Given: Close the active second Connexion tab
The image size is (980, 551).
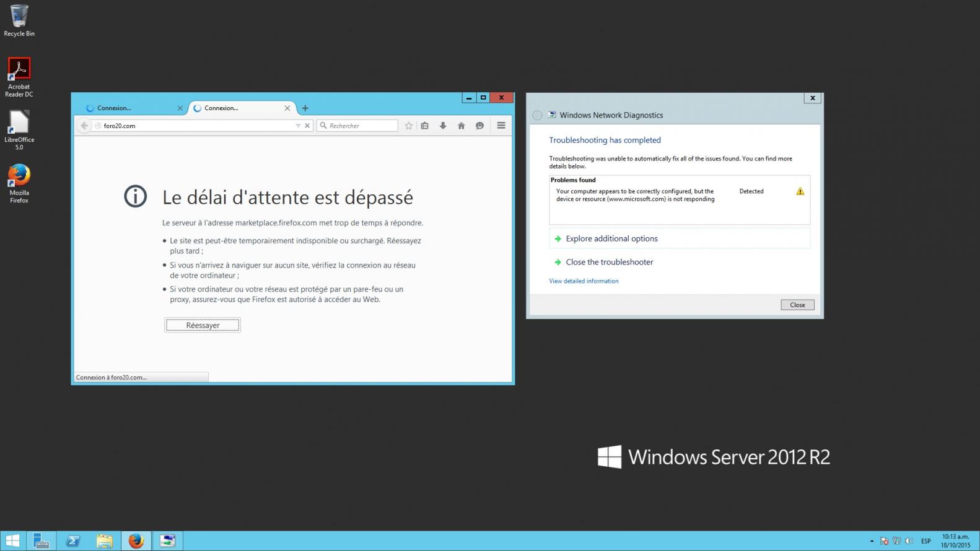Looking at the screenshot, I should [287, 108].
